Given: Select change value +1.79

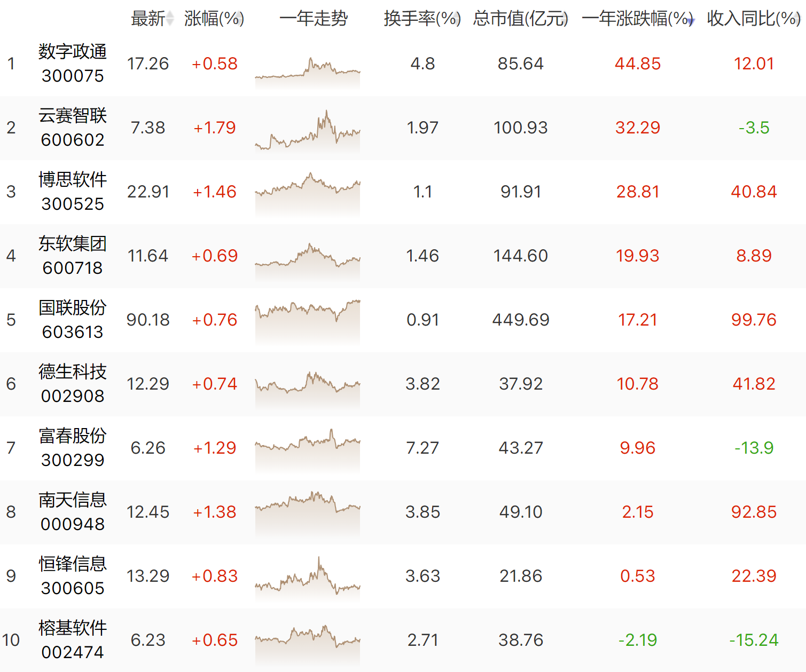Looking at the screenshot, I should pos(214,128).
